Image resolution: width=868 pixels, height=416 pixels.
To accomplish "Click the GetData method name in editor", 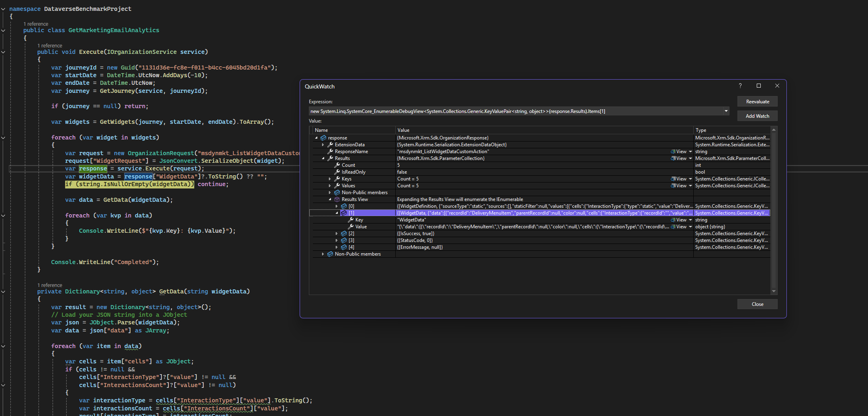I will [x=172, y=291].
